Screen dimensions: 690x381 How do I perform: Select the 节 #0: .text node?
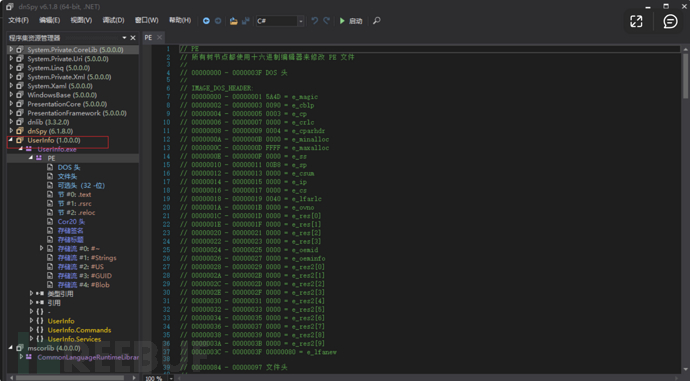(74, 194)
